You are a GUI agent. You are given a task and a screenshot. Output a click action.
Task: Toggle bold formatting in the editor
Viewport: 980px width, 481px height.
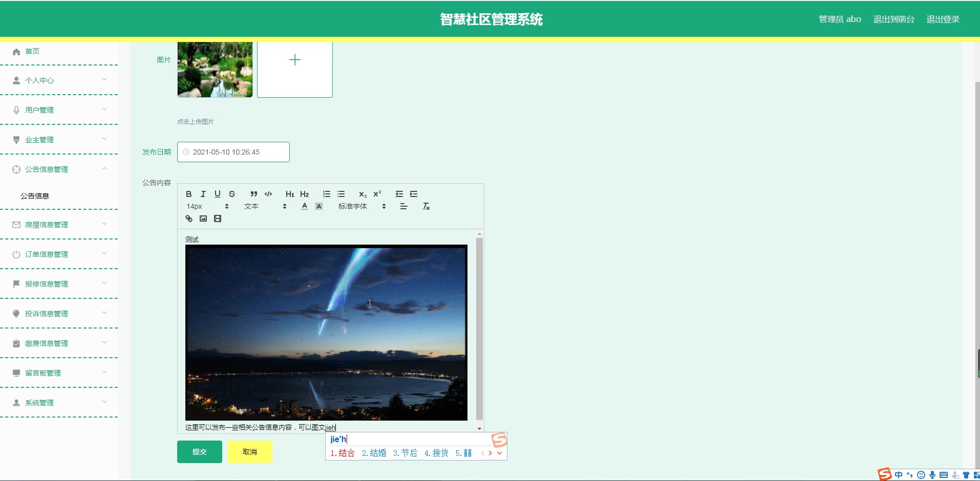[x=188, y=194]
